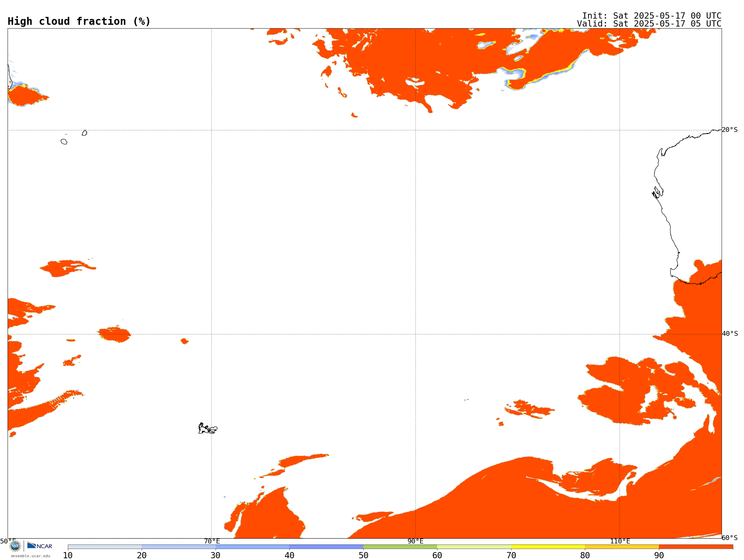Viewport: 744px width, 560px height.
Task: Open the ensemble.ucar.edu text link
Action: [x=31, y=556]
